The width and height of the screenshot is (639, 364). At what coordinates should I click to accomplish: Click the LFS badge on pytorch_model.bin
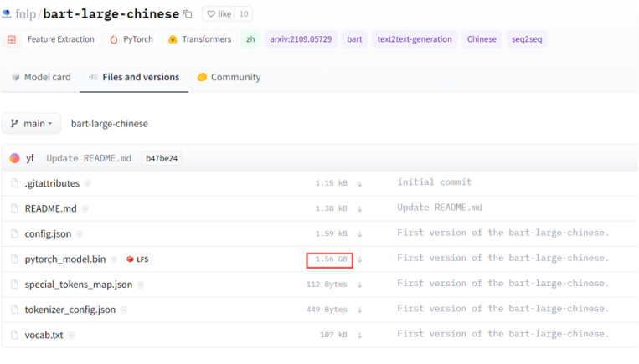(137, 259)
